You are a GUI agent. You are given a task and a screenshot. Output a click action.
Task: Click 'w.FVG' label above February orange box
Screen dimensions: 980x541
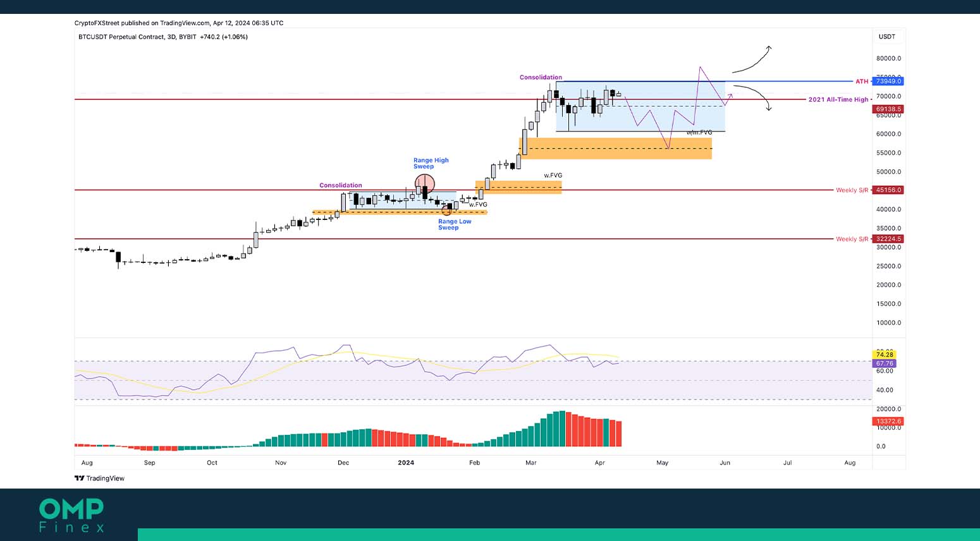553,175
